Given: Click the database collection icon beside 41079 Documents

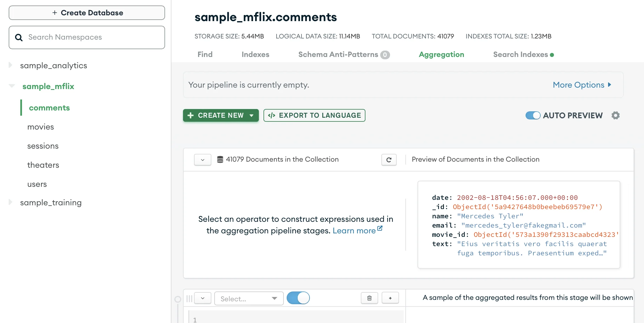Looking at the screenshot, I should (x=220, y=159).
